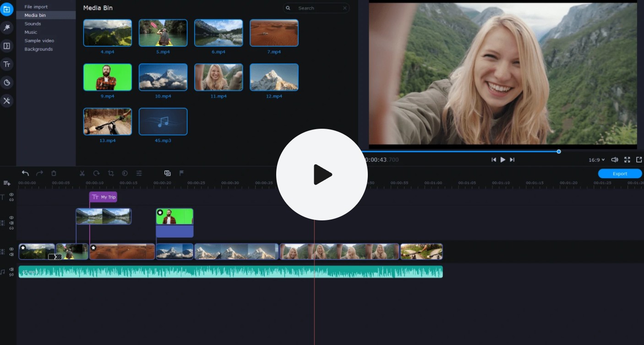Open the 16:9 aspect ratio dropdown
This screenshot has height=345, width=644.
click(x=596, y=160)
